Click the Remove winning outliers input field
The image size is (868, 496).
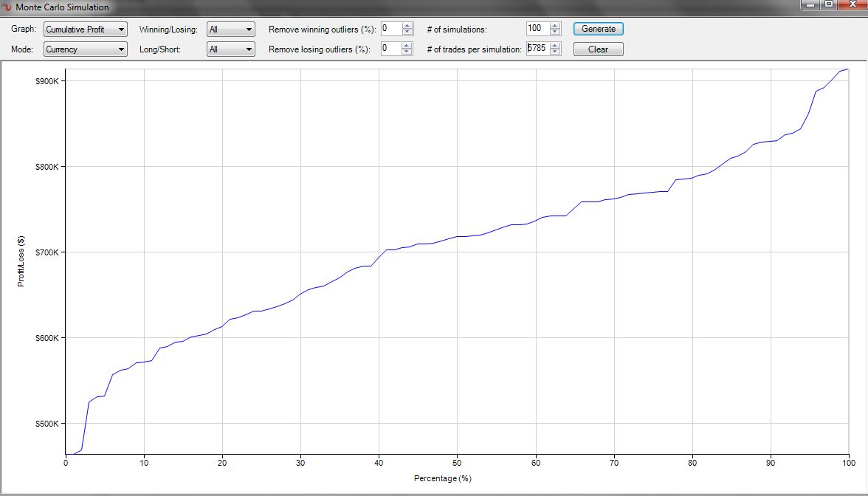[x=390, y=29]
